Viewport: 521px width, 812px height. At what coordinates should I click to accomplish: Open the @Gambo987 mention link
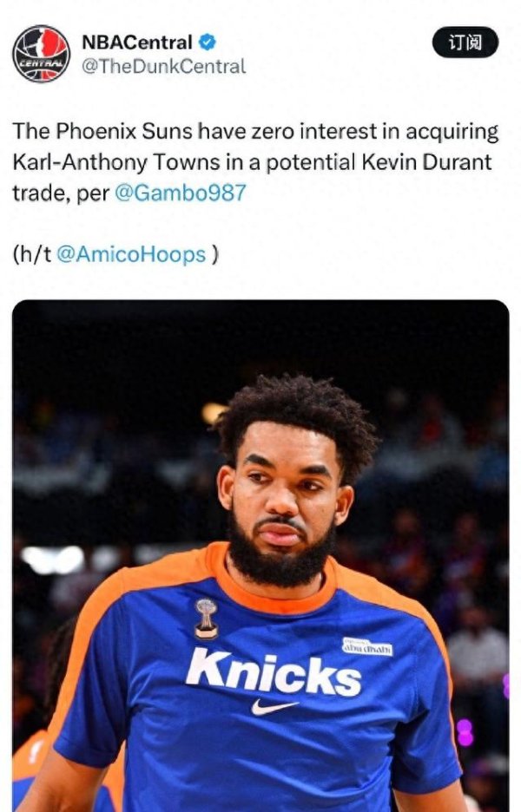180,193
